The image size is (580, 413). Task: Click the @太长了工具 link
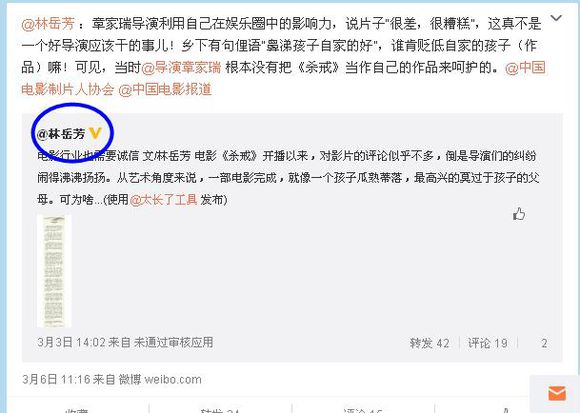pyautogui.click(x=163, y=200)
